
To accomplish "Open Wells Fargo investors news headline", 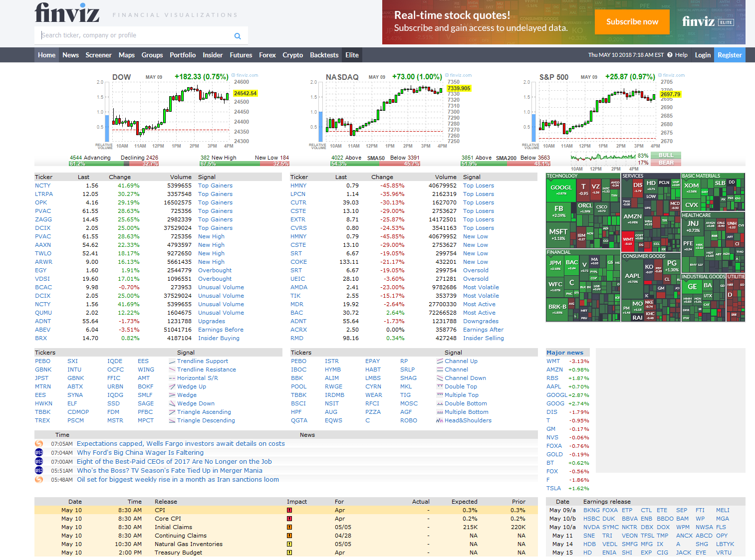I will [x=181, y=444].
